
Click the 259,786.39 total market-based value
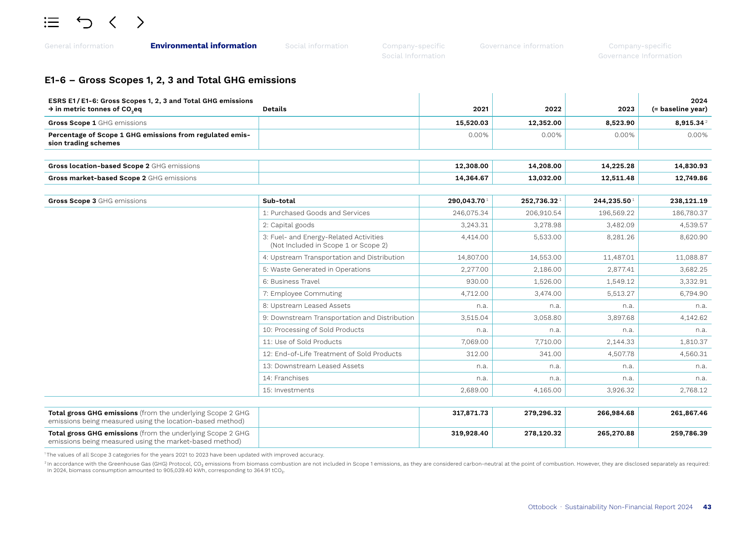(689, 433)
